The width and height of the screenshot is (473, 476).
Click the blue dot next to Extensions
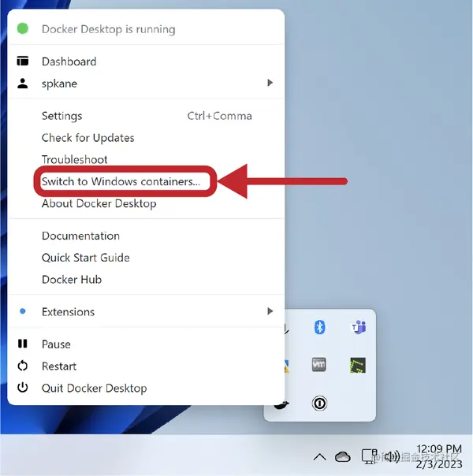coord(22,311)
